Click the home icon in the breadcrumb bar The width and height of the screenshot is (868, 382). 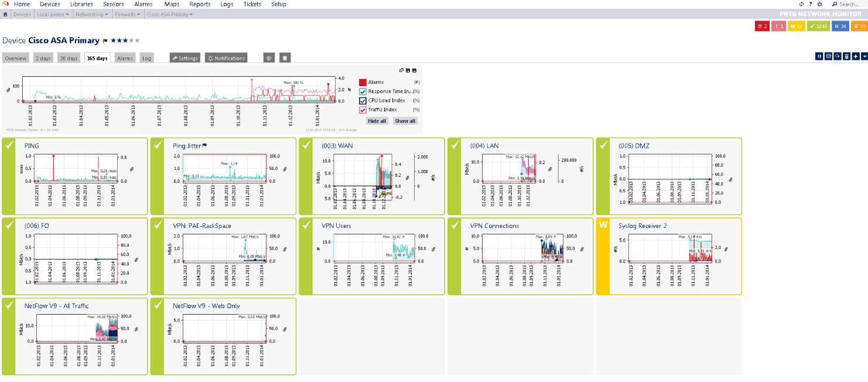pos(5,14)
